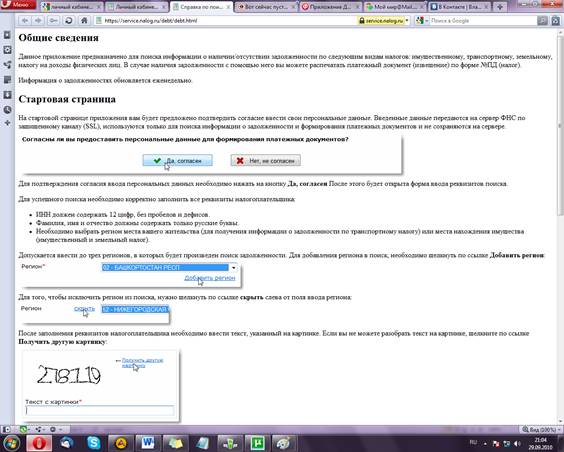
Task: Click the Текст с картинки input field
Action: pos(100,410)
